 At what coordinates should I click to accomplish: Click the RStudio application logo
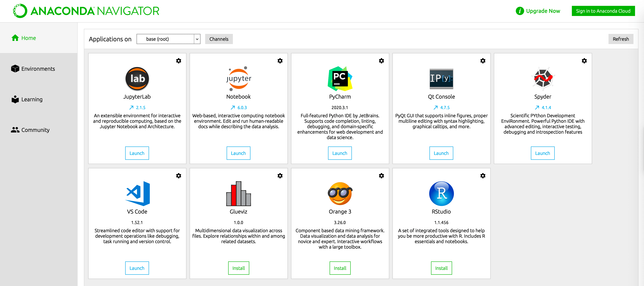[441, 193]
